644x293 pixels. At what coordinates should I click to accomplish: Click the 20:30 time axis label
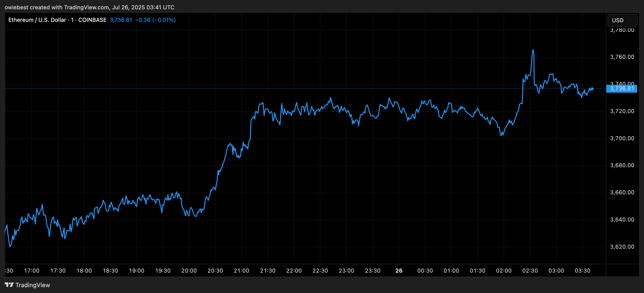coord(215,270)
